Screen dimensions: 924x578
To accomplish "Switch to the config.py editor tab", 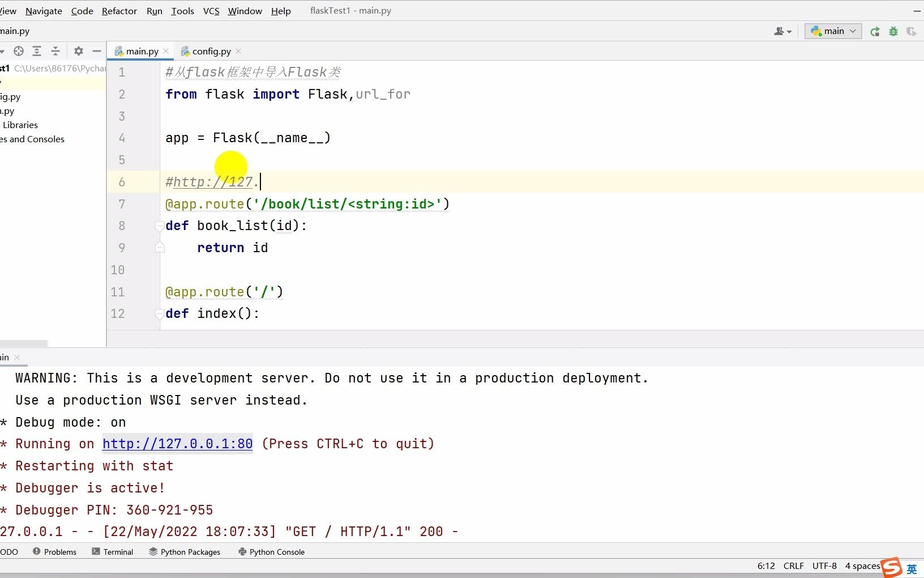I will (x=211, y=51).
